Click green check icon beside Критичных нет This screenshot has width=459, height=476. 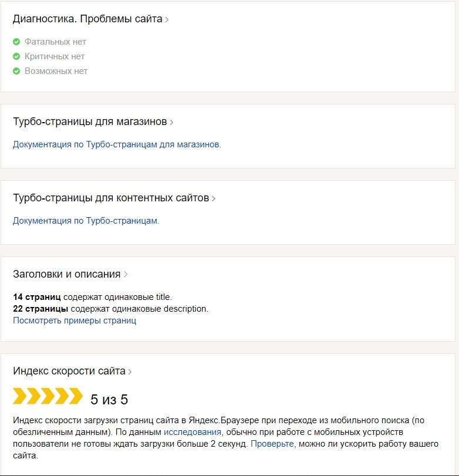(x=16, y=56)
